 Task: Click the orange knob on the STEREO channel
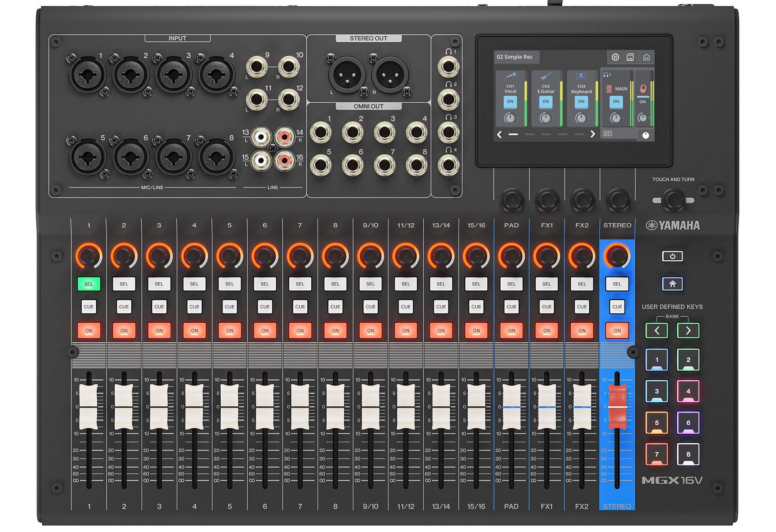(617, 255)
